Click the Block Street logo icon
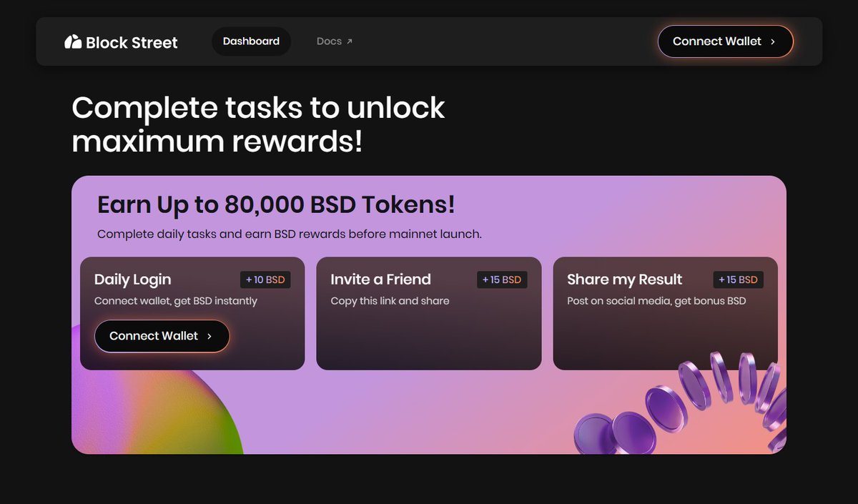The image size is (858, 504). [73, 42]
